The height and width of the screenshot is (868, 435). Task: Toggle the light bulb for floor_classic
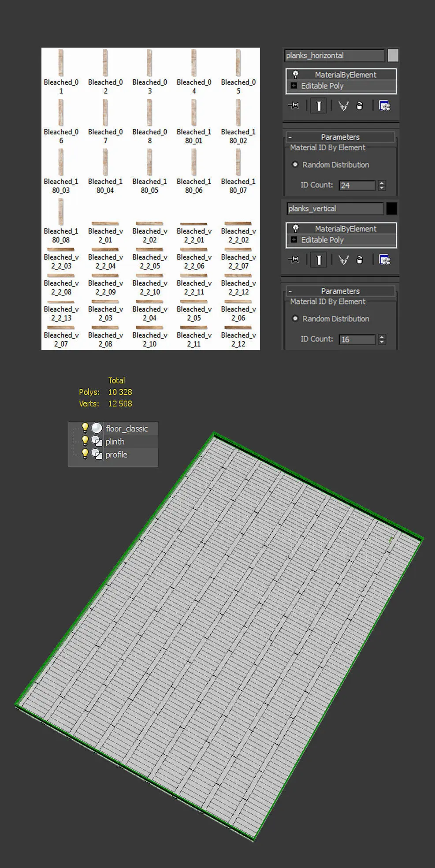point(85,428)
